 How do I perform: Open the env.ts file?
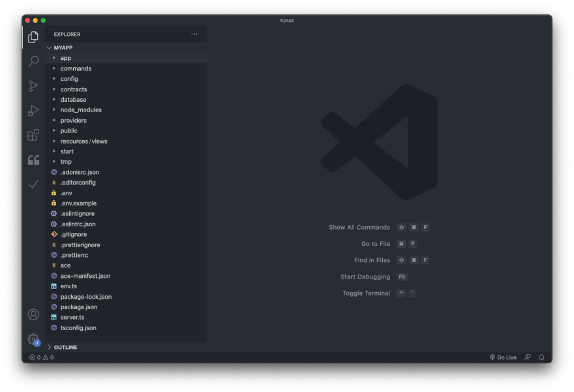click(125, 286)
